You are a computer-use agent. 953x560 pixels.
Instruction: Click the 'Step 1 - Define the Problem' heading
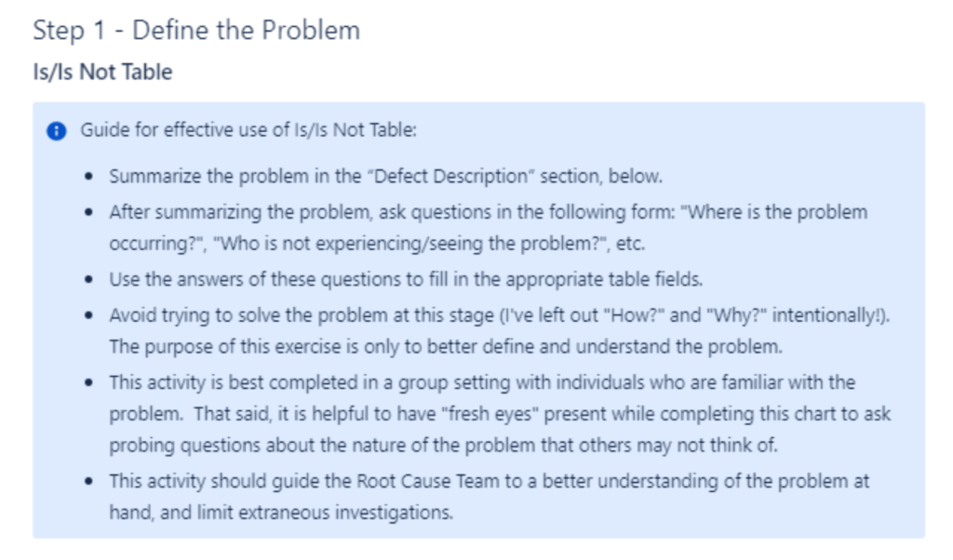196,31
